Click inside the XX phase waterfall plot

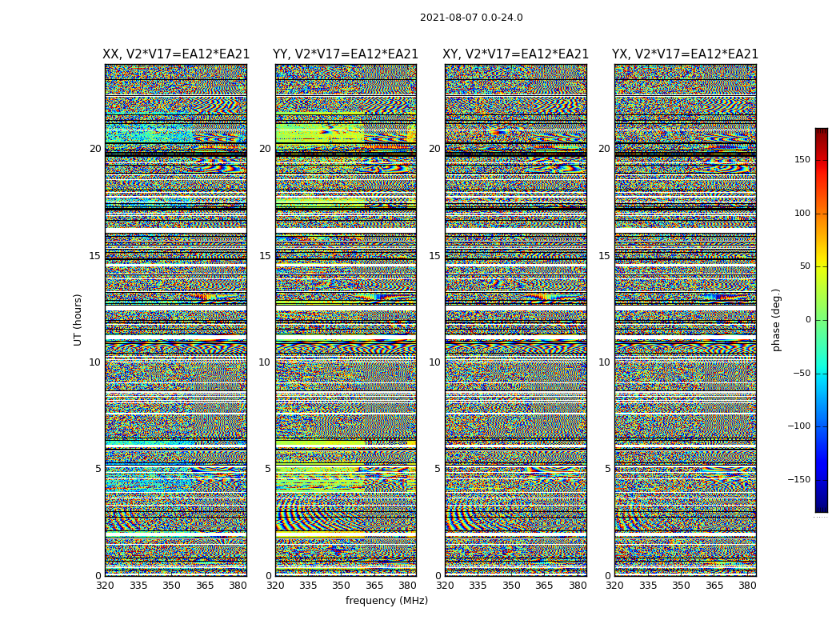coord(176,320)
